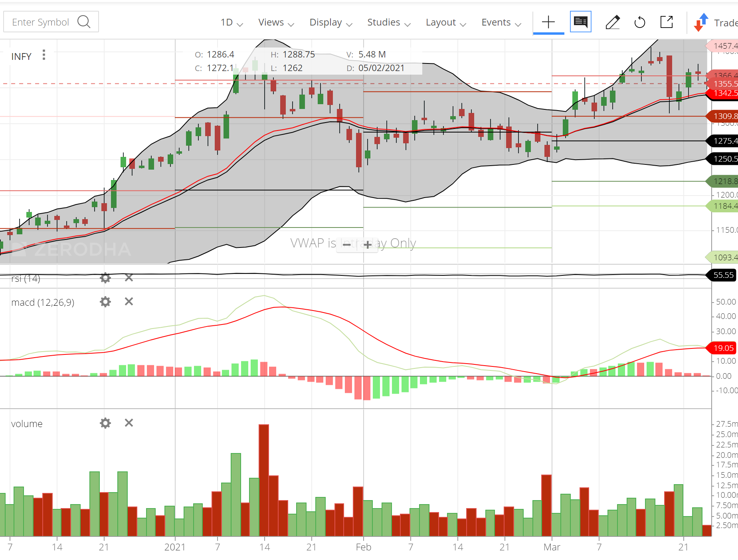Open the Events dropdown menu
738x560 pixels.
click(501, 22)
